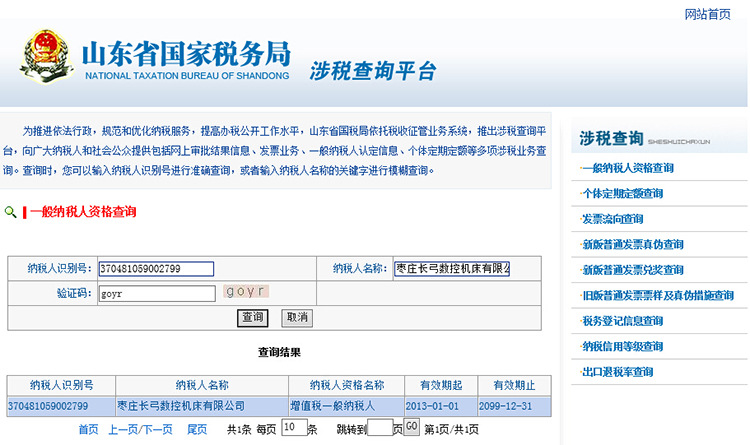Click the 纳税人资格名称 column header

tap(347, 385)
